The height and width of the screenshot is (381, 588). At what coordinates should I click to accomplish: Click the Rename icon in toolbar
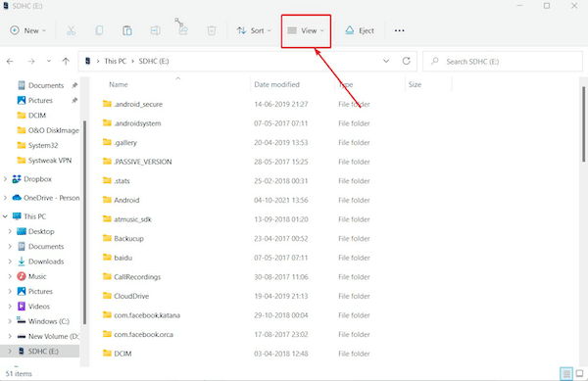coord(155,30)
